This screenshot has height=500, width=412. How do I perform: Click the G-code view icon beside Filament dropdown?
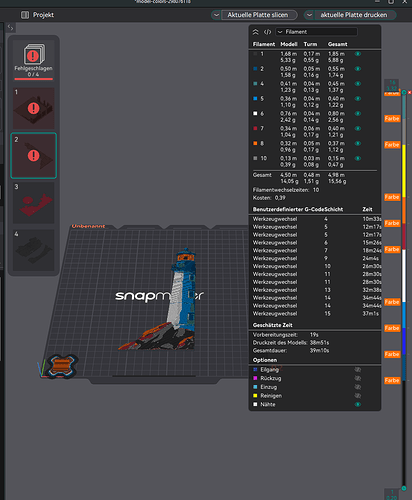point(267,32)
